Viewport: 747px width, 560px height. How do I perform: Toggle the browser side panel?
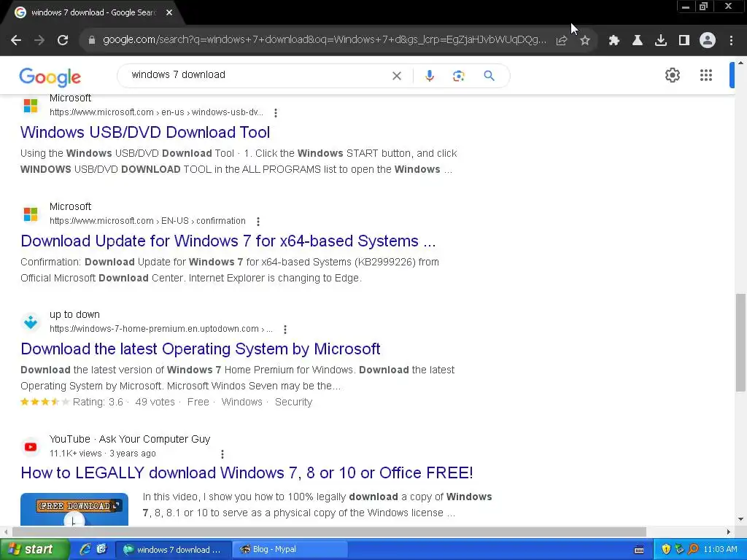(x=684, y=41)
